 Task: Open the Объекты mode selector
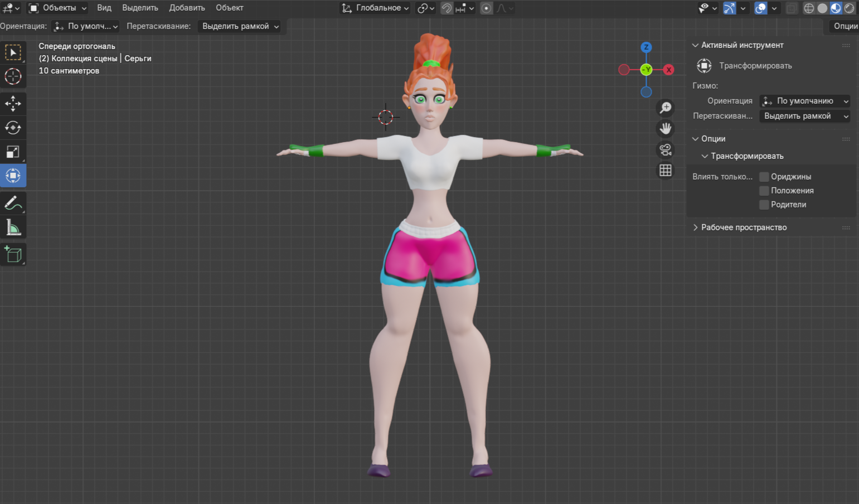pos(58,8)
